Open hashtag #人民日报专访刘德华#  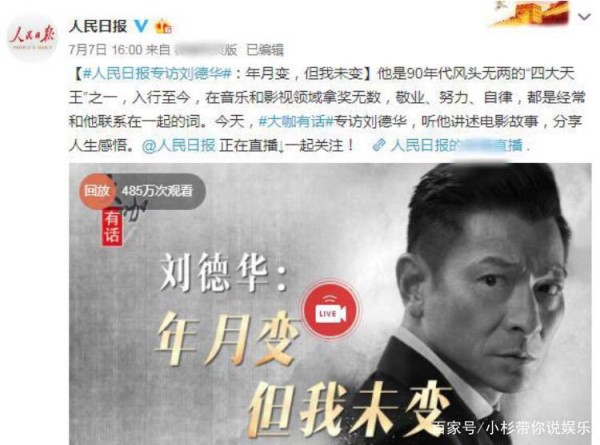click(x=158, y=73)
